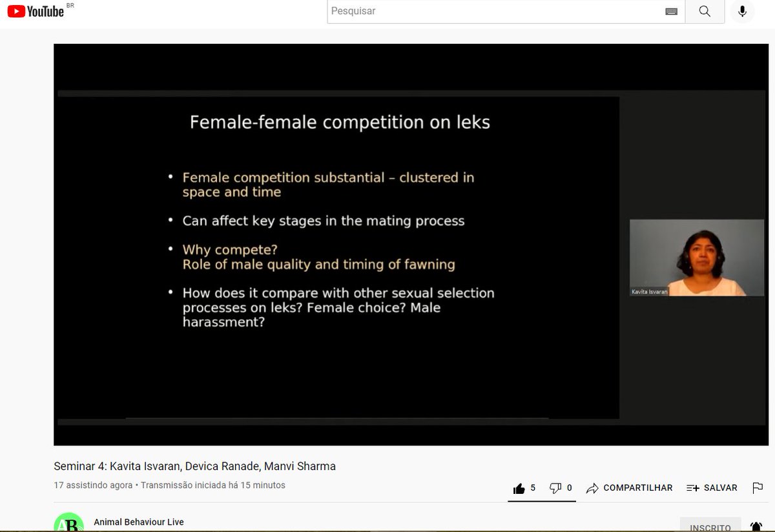Click SALVAR to save the video

(712, 488)
